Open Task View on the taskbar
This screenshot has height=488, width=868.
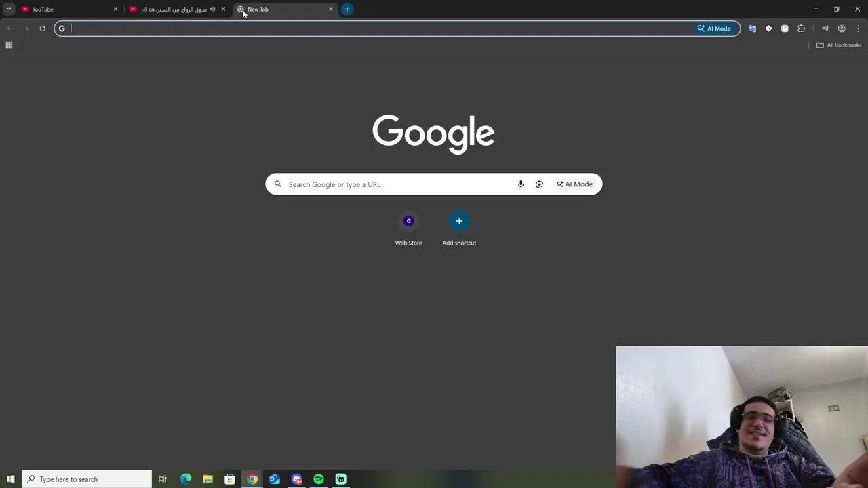click(x=163, y=479)
